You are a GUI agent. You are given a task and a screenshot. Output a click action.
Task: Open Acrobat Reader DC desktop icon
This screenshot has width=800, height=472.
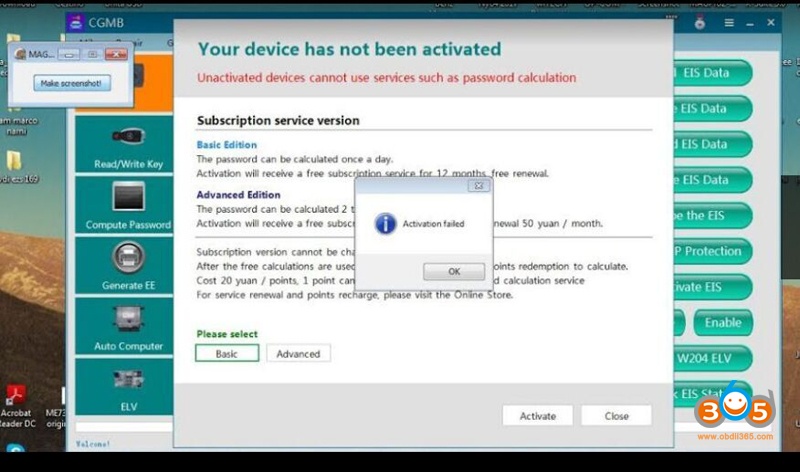16,407
